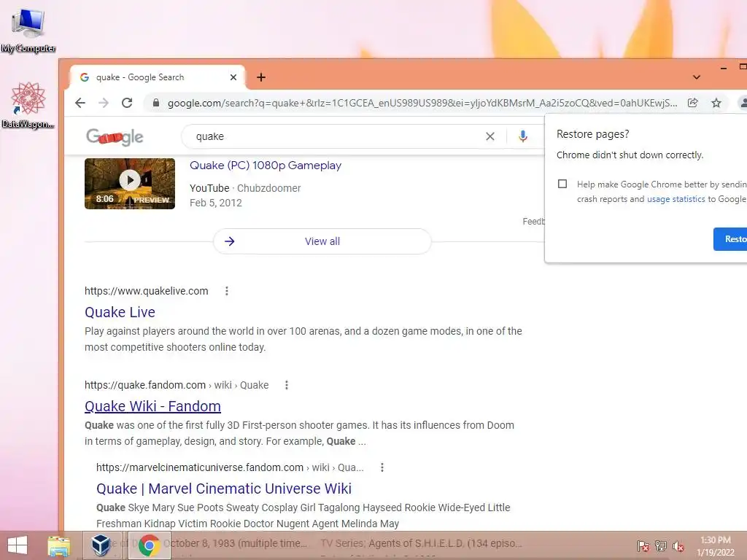Image resolution: width=747 pixels, height=560 pixels.
Task: Open options menu for quake.fandom.com result
Action: (x=286, y=385)
